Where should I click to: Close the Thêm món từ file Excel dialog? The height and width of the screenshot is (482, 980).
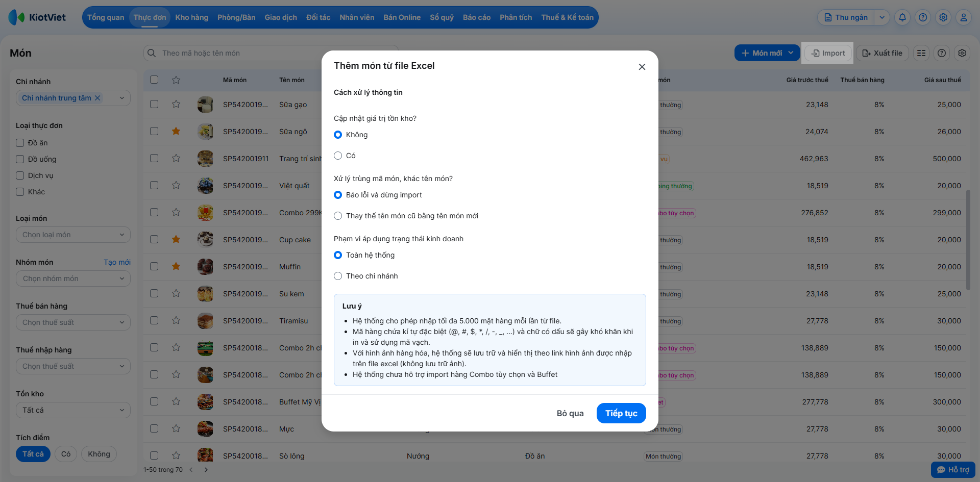pos(642,67)
